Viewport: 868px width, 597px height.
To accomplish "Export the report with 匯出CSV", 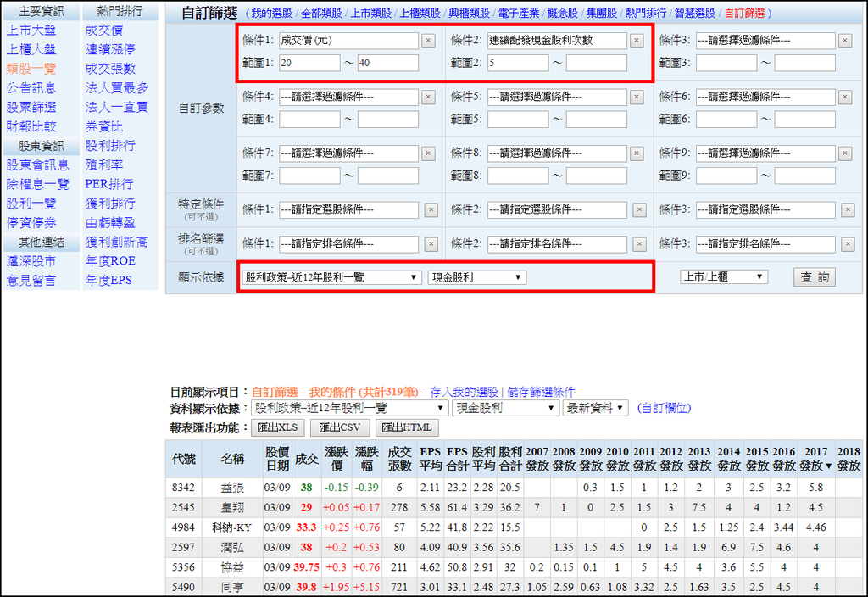I will [339, 427].
